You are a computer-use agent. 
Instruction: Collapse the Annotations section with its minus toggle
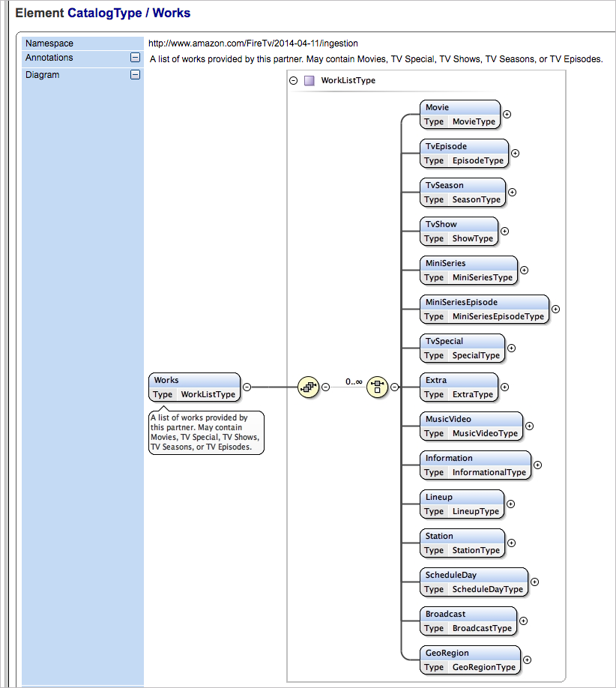point(136,58)
